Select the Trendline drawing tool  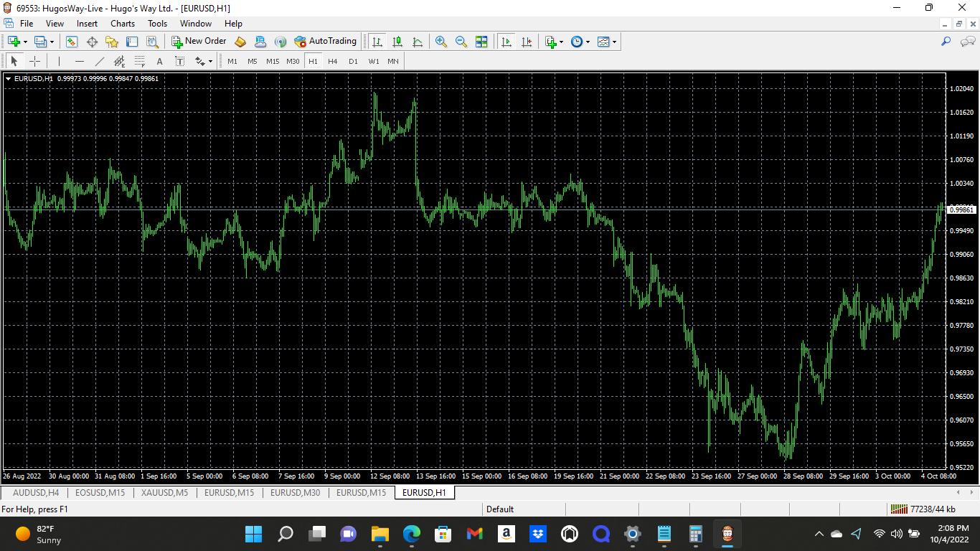pyautogui.click(x=100, y=61)
